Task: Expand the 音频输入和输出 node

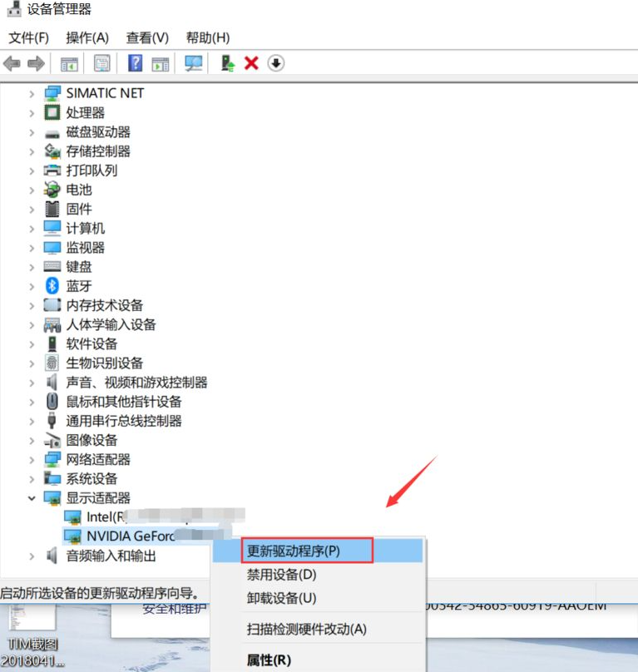Action: [x=32, y=556]
